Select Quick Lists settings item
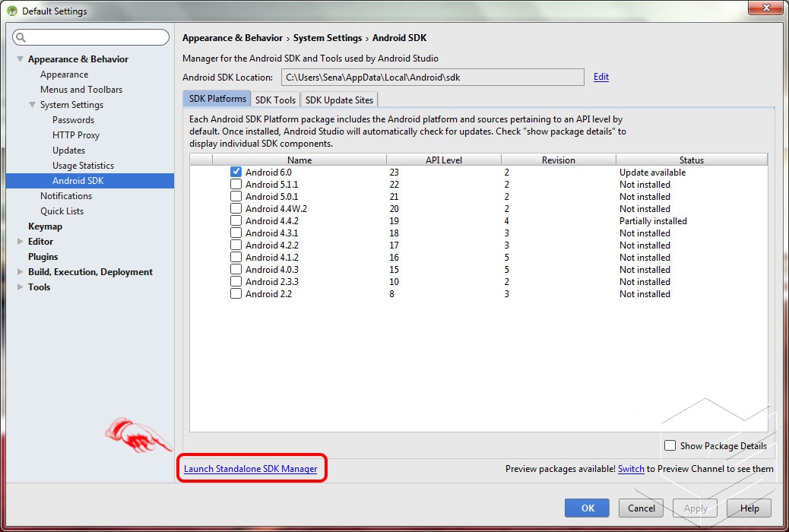 [62, 211]
